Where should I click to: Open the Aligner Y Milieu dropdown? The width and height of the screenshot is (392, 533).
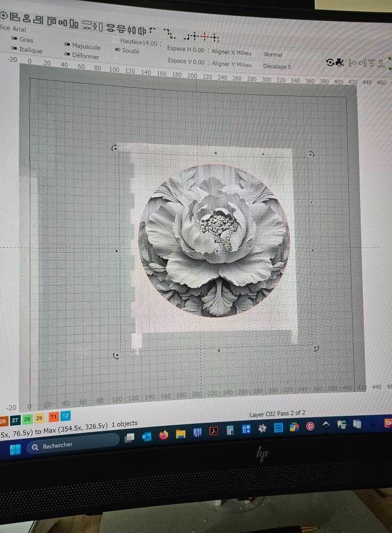(231, 64)
